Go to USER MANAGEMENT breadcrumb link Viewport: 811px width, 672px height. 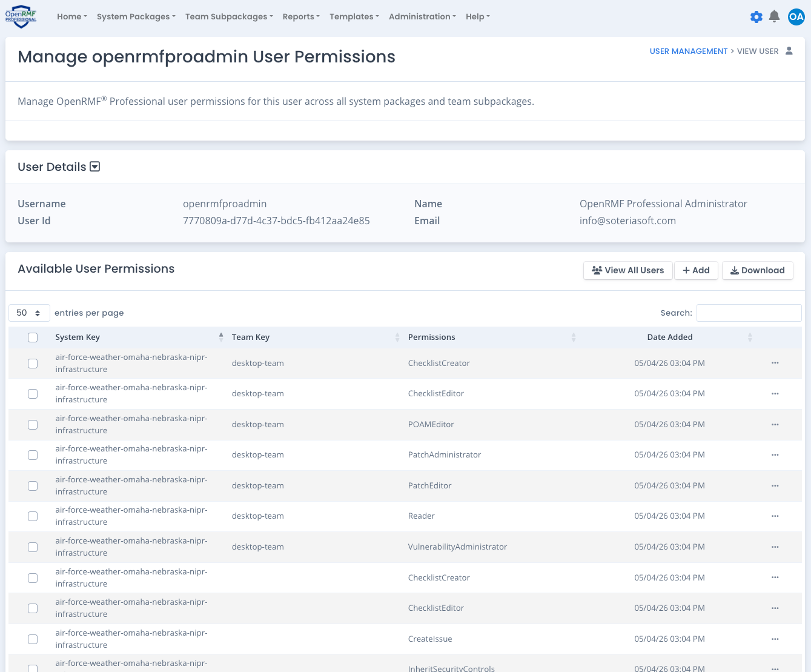689,51
